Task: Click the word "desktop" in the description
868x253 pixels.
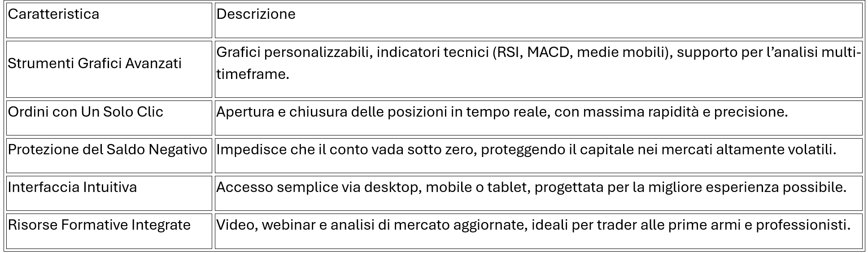Action: coord(391,187)
